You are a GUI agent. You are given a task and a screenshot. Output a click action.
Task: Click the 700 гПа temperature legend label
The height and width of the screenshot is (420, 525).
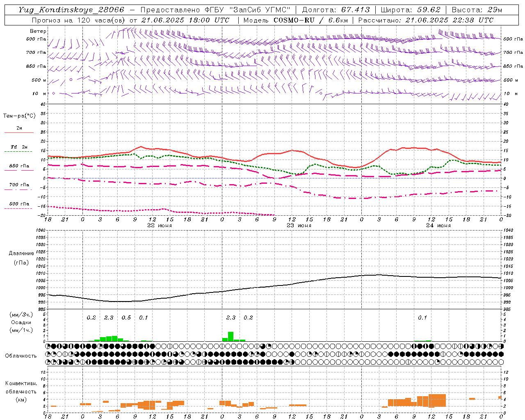coord(19,185)
